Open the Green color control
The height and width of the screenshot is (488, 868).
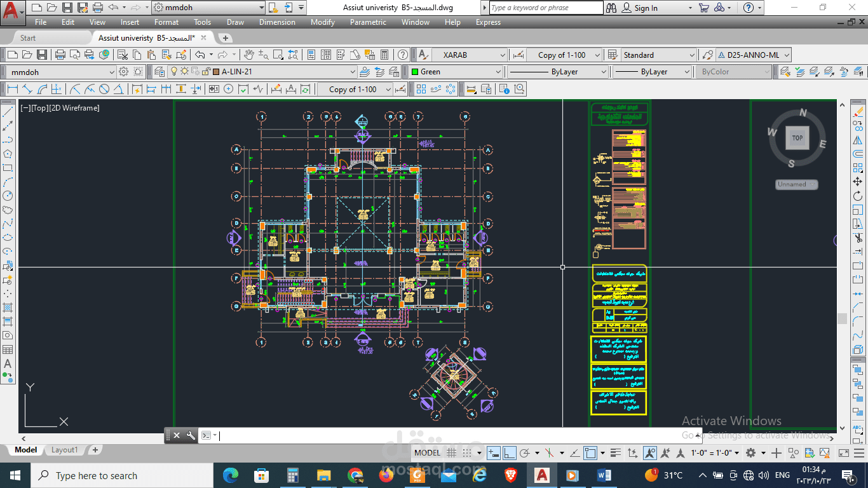pyautogui.click(x=456, y=72)
